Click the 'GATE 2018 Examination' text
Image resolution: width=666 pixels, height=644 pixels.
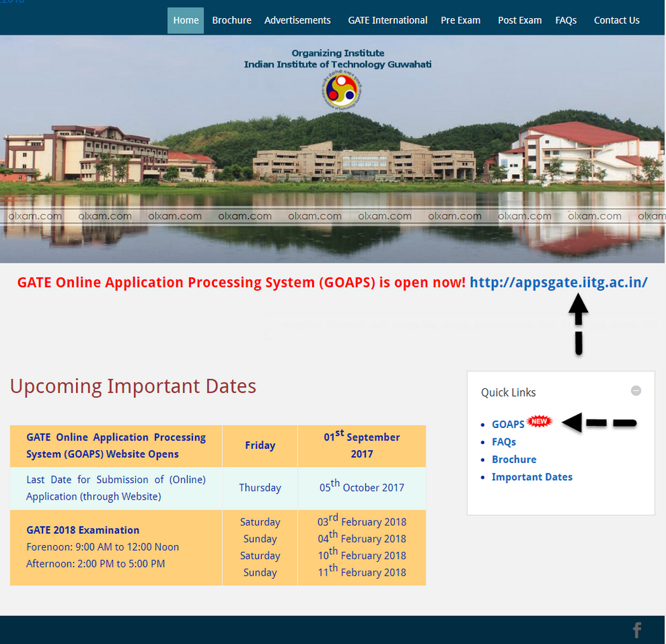83,530
